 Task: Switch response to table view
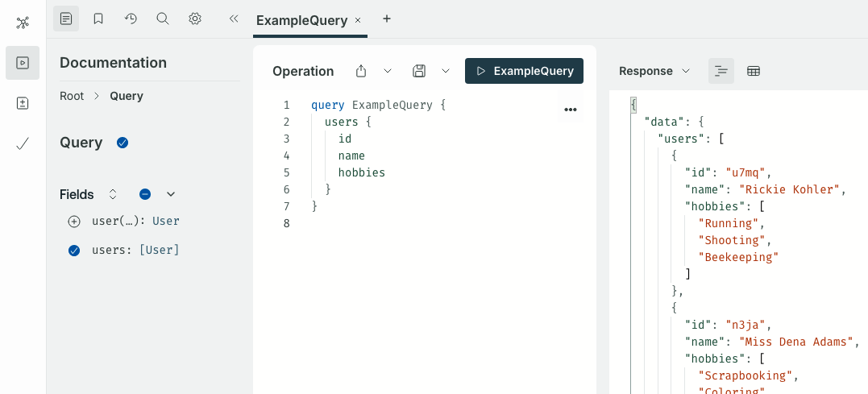click(x=754, y=71)
